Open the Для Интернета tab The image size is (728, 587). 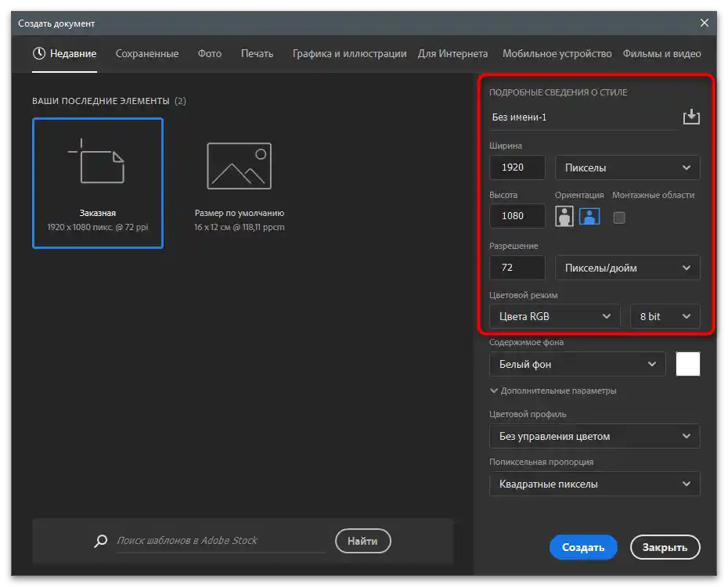click(x=452, y=54)
